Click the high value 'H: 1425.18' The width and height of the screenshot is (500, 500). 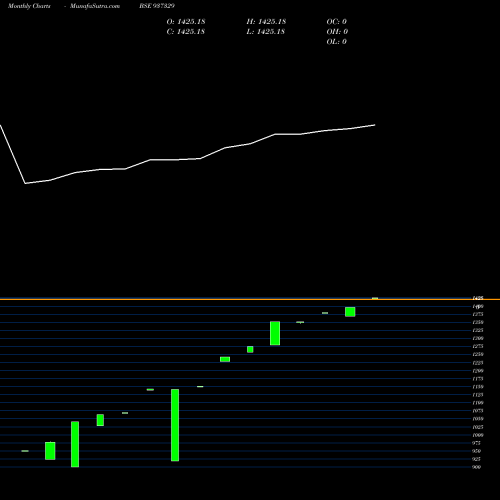[x=266, y=22]
